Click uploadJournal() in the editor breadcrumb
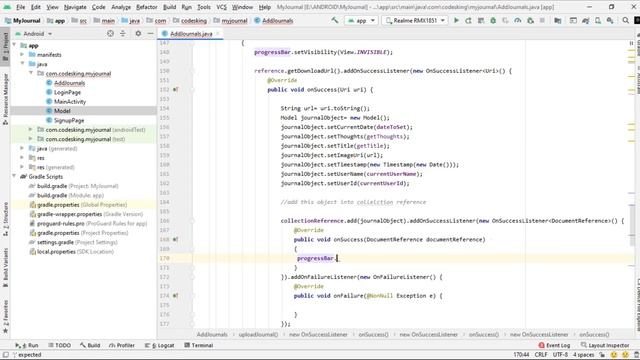Screen dimensions: 640x360 point(258,334)
